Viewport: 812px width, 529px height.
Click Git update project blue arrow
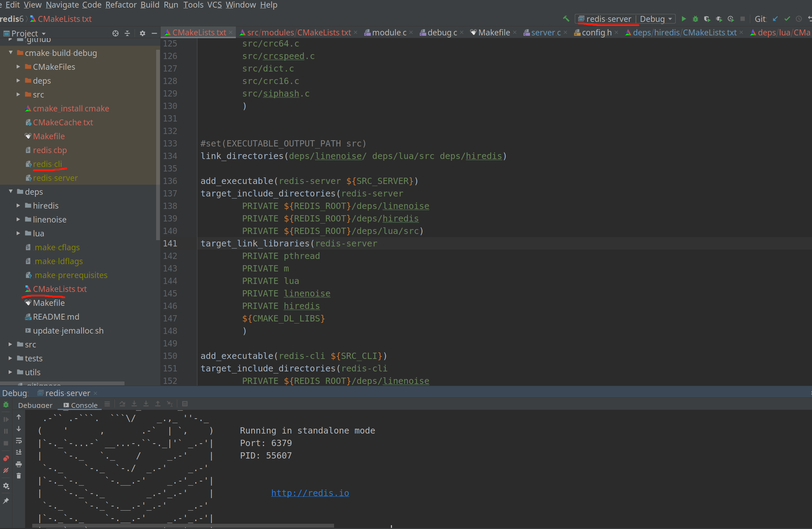point(775,19)
